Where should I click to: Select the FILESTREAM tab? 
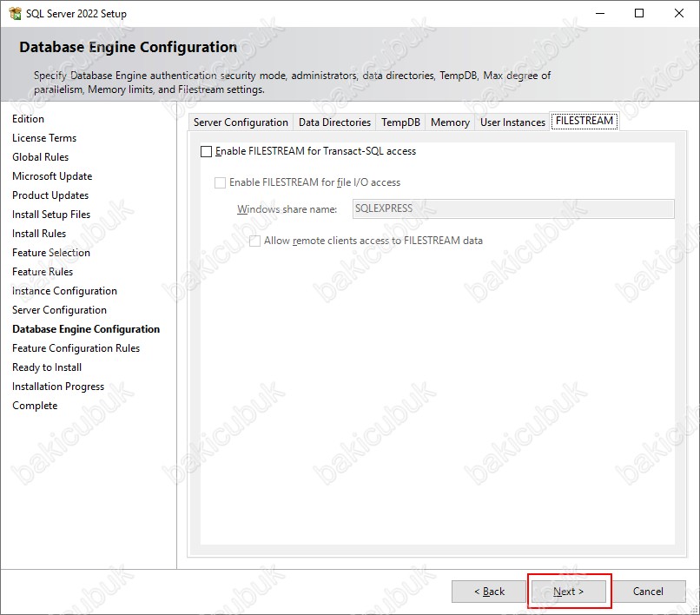tap(584, 122)
